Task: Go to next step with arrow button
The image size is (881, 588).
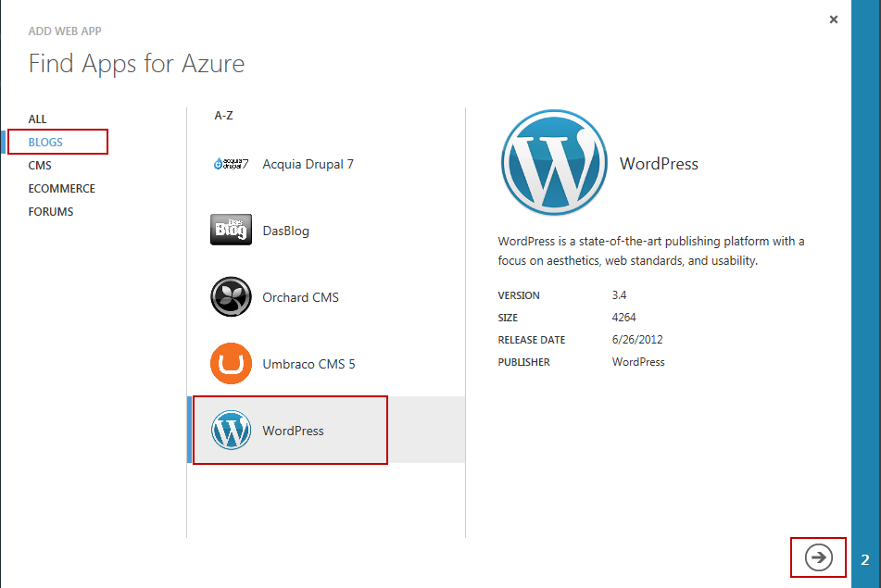Action: [x=819, y=557]
